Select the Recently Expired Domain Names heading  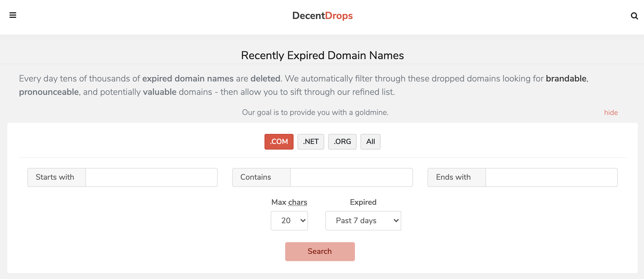coord(322,55)
